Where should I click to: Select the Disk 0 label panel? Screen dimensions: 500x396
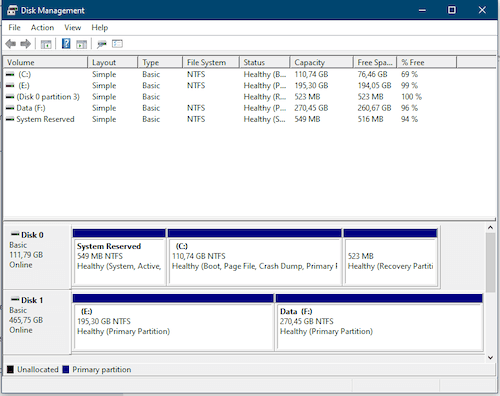pos(37,257)
